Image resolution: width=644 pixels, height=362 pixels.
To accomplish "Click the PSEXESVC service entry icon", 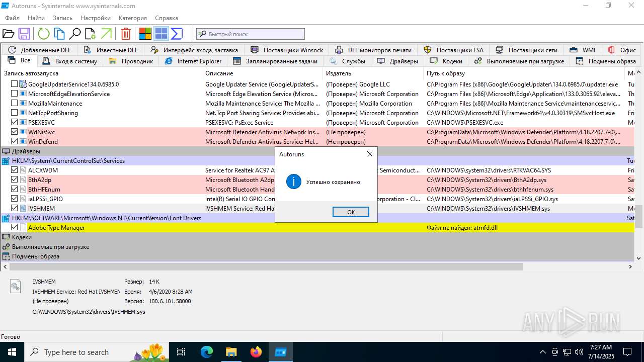I will (23, 123).
